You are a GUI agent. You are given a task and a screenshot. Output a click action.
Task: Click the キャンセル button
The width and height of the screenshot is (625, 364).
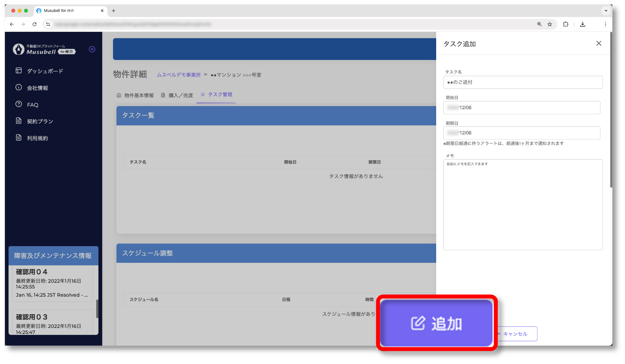(515, 334)
